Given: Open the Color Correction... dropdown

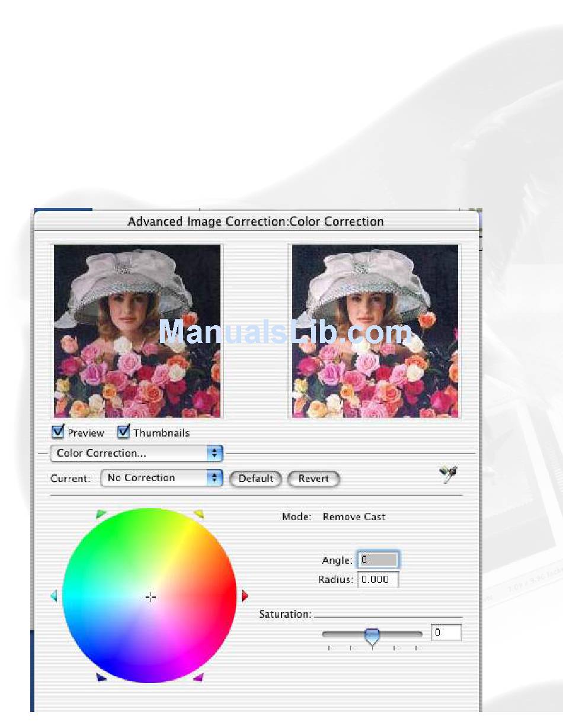Looking at the screenshot, I should (x=137, y=454).
